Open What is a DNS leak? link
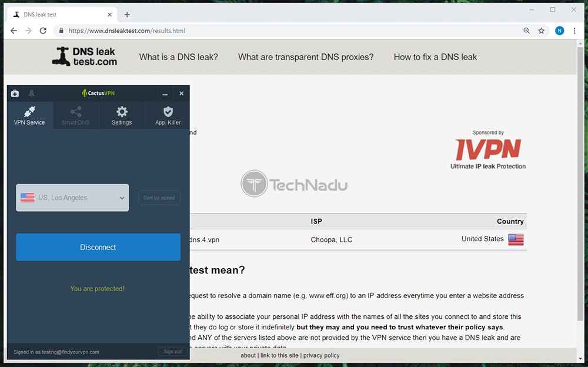588x367 pixels. 179,57
